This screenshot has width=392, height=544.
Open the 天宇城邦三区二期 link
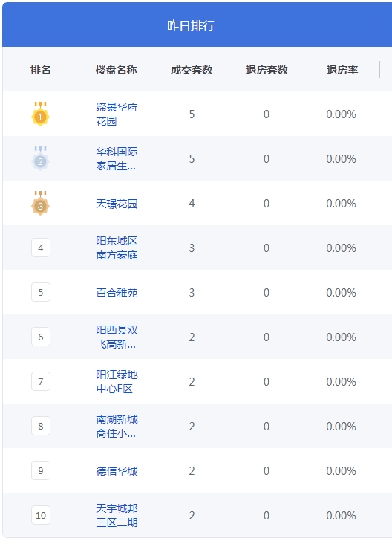[117, 515]
